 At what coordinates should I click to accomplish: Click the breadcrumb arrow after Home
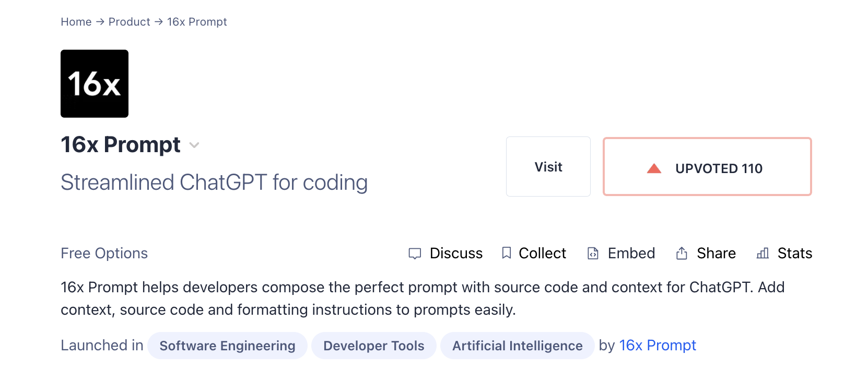pyautogui.click(x=99, y=22)
